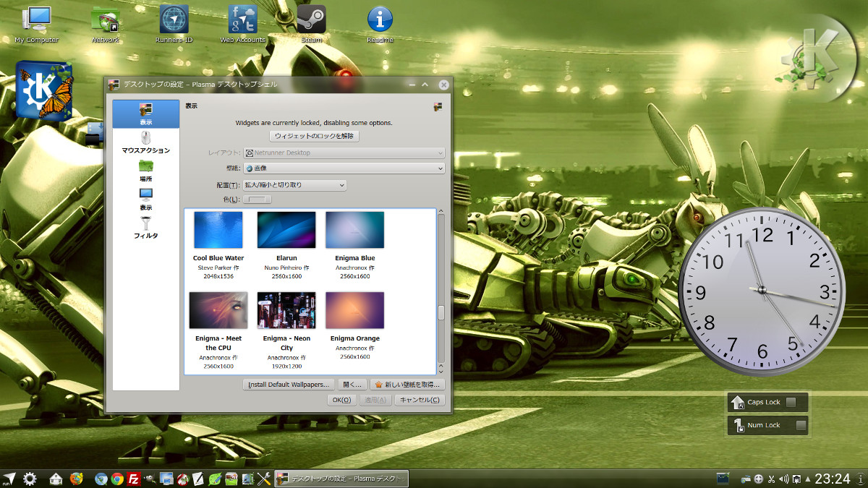Screen dimensions: 868x488
Task: Click the digital clock showing 23:24
Action: [x=833, y=479]
